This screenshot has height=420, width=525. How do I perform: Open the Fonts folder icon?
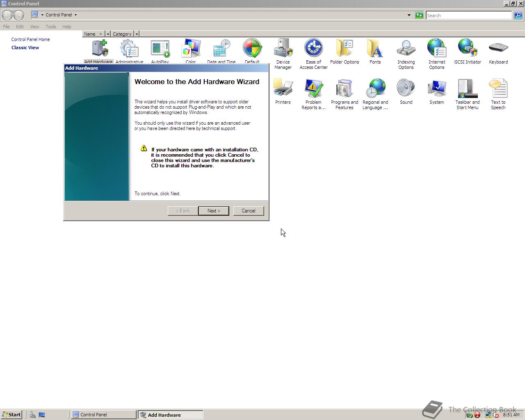coord(375,51)
